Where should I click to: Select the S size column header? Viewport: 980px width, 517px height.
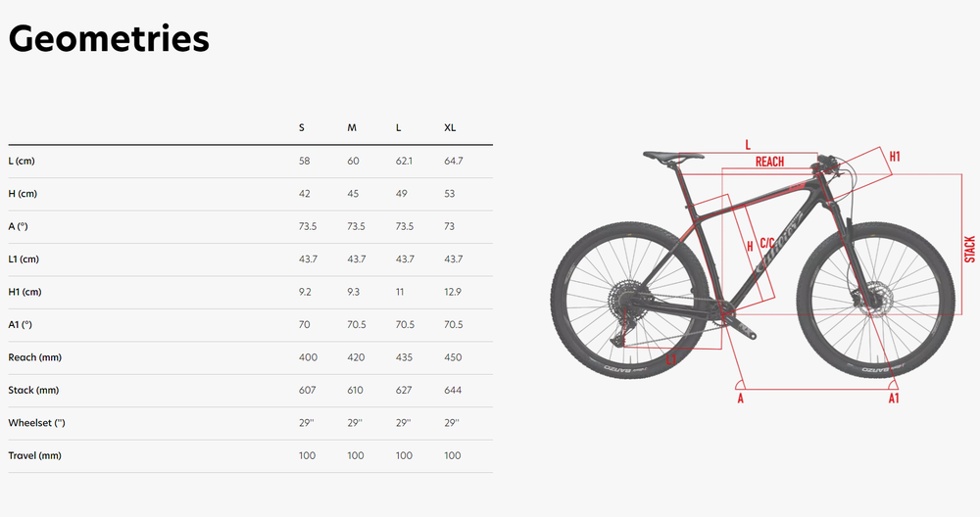point(302,128)
